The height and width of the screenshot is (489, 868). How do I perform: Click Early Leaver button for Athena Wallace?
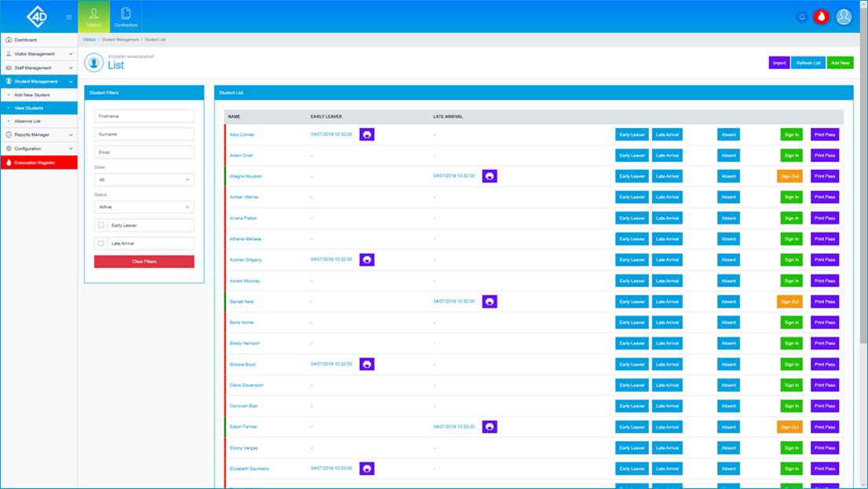pos(632,239)
